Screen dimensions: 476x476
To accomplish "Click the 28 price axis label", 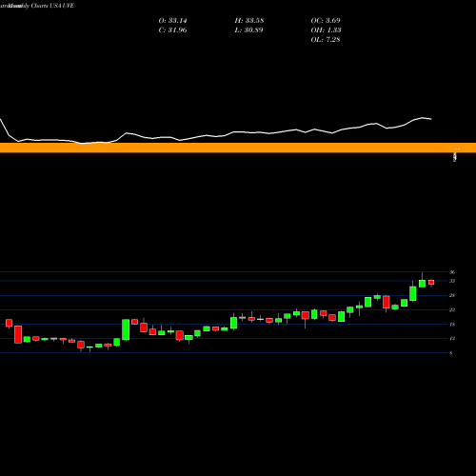I will click(x=452, y=295).
